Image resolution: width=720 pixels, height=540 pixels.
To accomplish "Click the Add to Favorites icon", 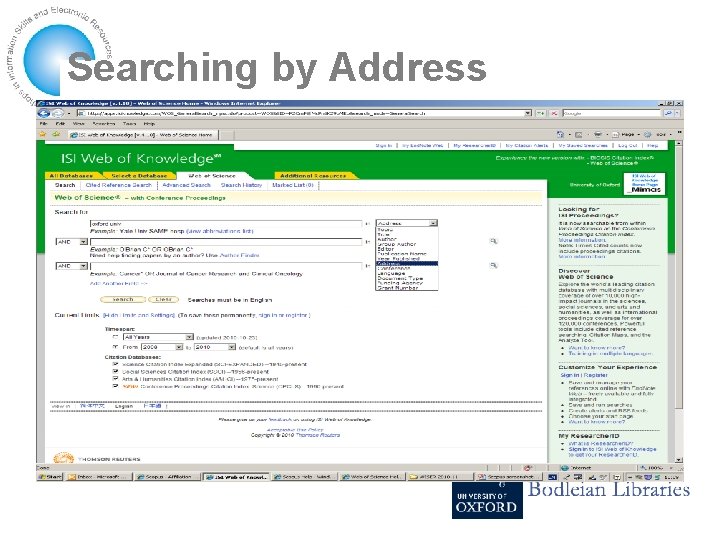I will (x=56, y=135).
